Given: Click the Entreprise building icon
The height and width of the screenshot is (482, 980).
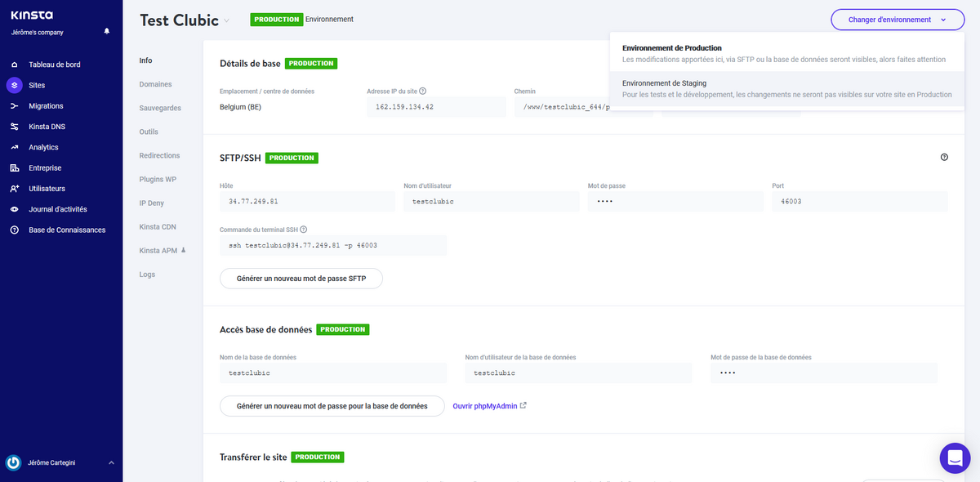Looking at the screenshot, I should 15,168.
